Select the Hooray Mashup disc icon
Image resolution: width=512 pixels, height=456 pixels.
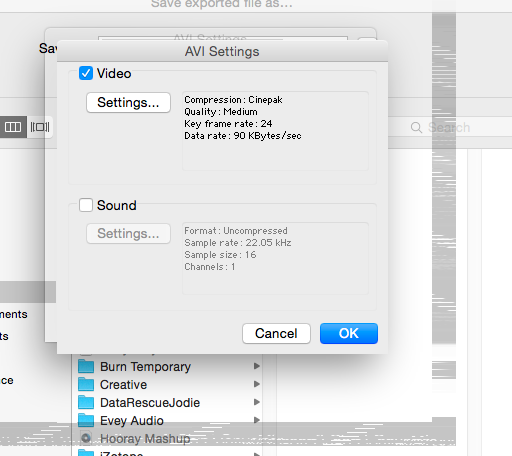pyautogui.click(x=86, y=438)
